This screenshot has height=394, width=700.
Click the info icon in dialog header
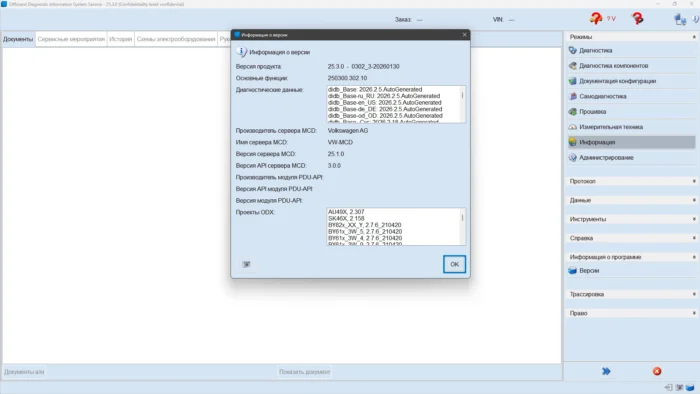click(x=241, y=52)
